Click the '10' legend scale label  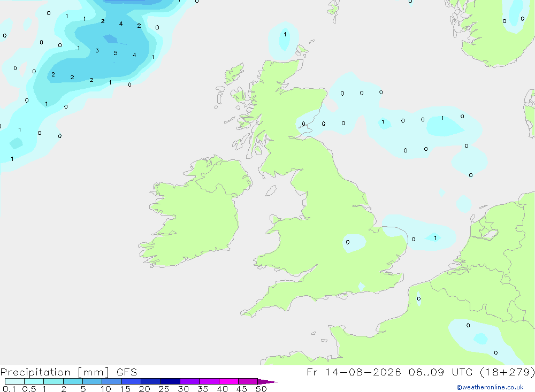(106, 389)
